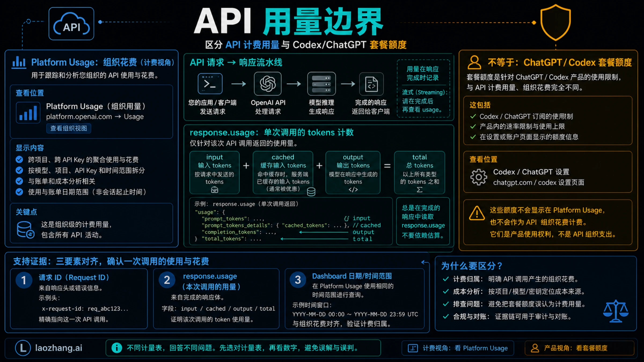Click the sigma icon in total card

pos(419,190)
